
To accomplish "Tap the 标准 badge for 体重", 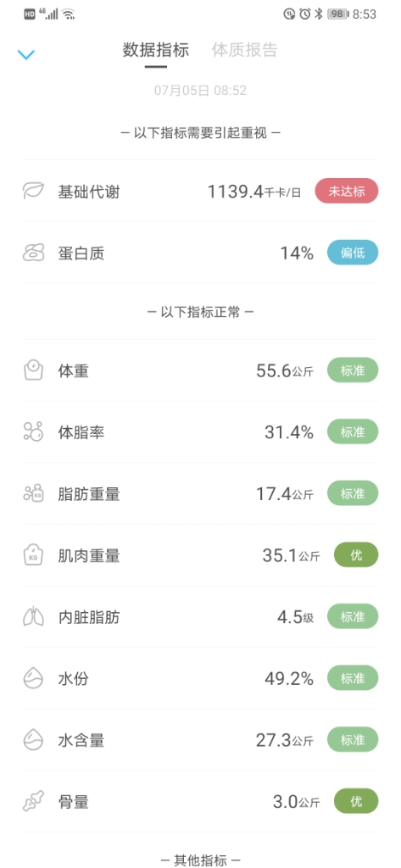I will (x=353, y=370).
